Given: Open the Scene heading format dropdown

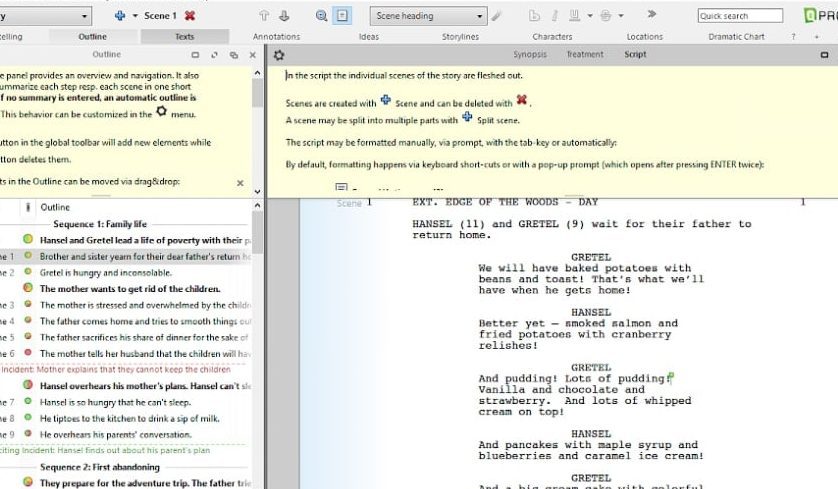Looking at the screenshot, I should [428, 16].
